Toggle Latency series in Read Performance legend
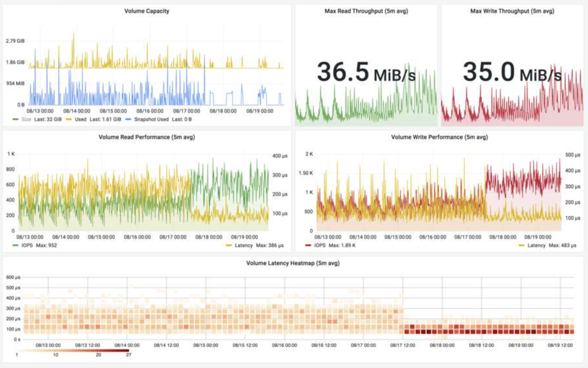This screenshot has height=368, width=588. (243, 245)
